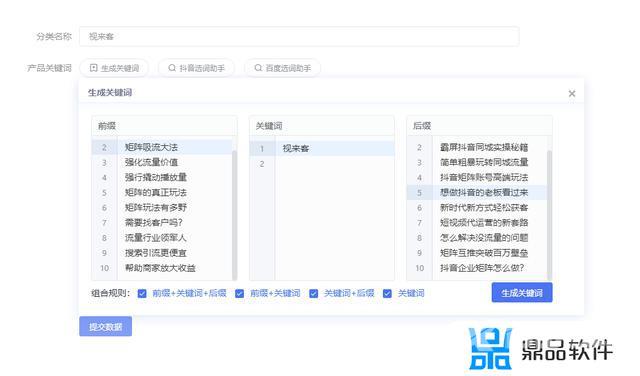The height and width of the screenshot is (376, 640).
Task: Select prefix row 矩阵玩法有多野
Action: coord(162,208)
